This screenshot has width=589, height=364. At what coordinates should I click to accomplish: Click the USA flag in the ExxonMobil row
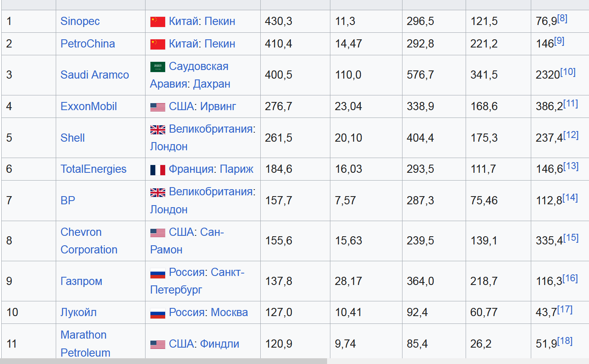coord(158,107)
